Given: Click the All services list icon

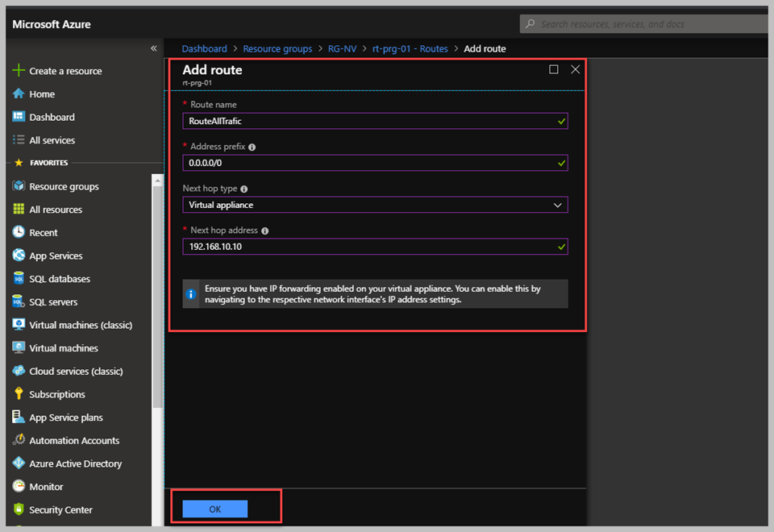Looking at the screenshot, I should point(19,139).
